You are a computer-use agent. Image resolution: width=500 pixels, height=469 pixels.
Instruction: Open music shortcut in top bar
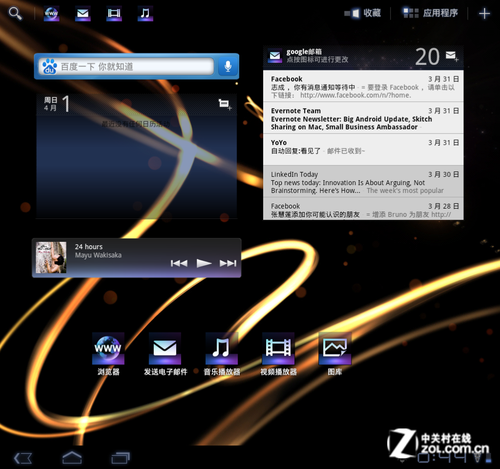pos(145,14)
